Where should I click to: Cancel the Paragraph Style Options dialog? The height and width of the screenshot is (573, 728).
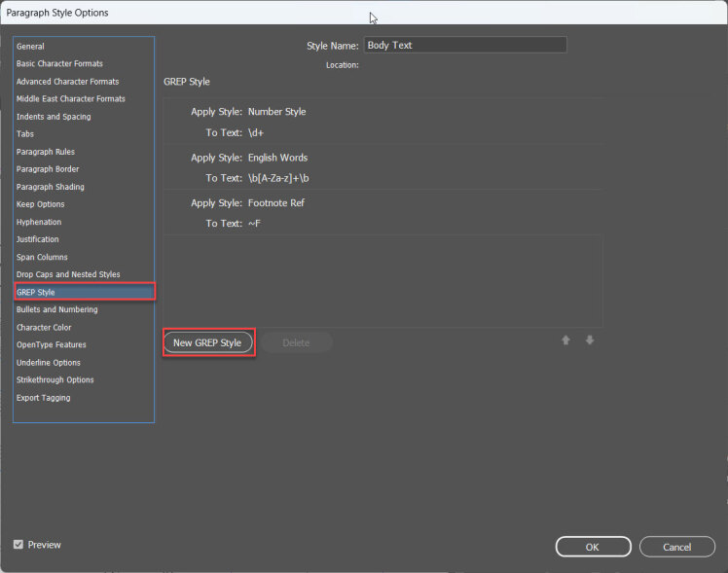pyautogui.click(x=677, y=547)
